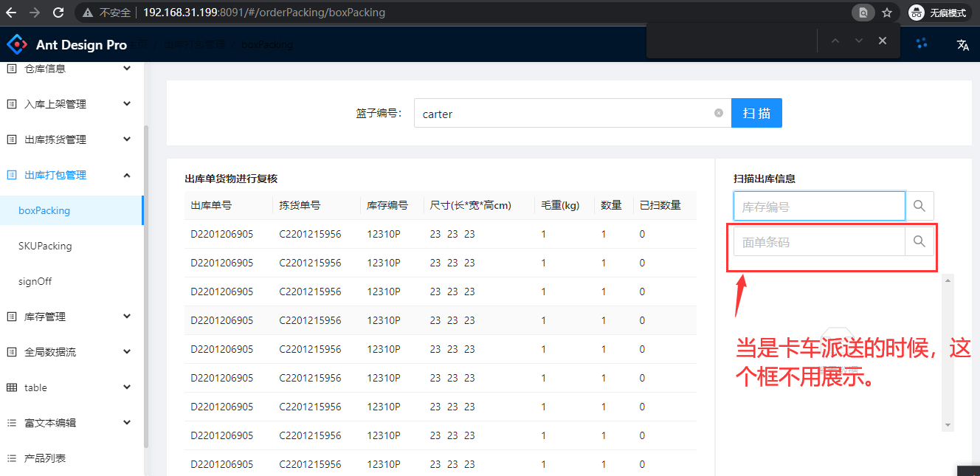Click the 扫描 scan button
The width and height of the screenshot is (980, 476).
(756, 113)
